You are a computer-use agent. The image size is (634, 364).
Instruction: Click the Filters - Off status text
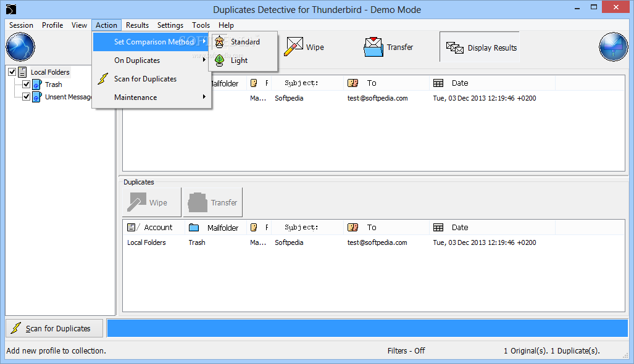(x=406, y=350)
